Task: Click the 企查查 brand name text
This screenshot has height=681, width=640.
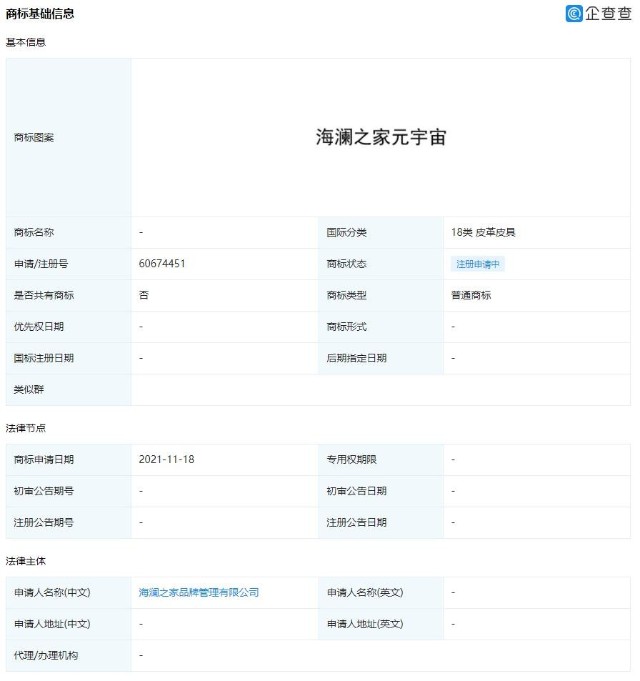Action: [608, 13]
